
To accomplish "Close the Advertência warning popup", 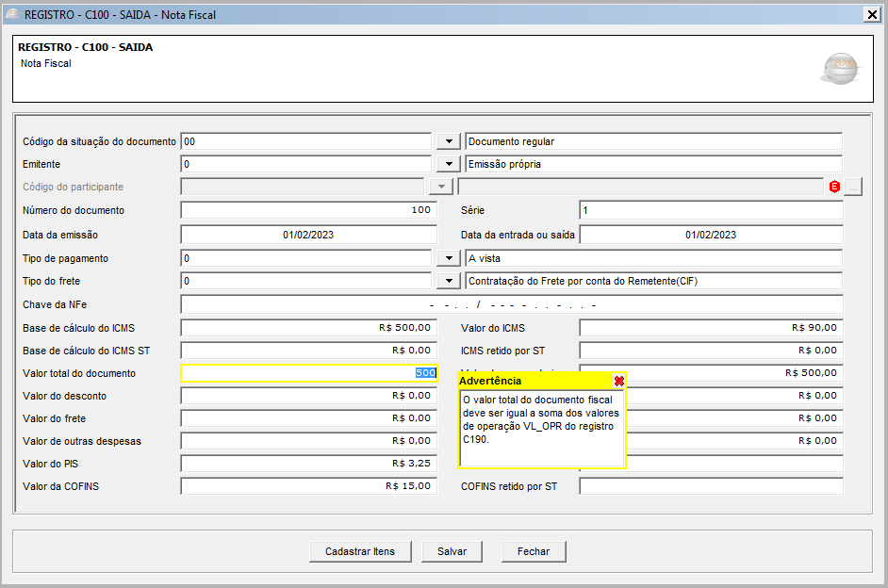I will (619, 381).
